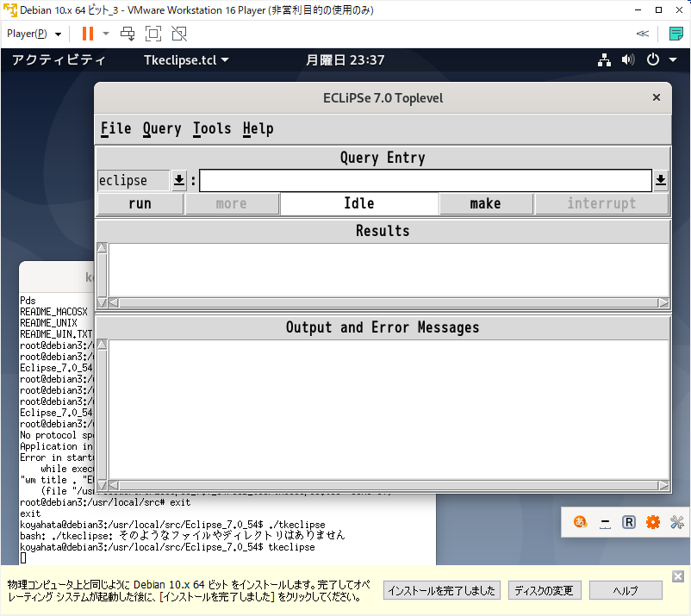Open the Tkeclipse.tcl application menu
This screenshot has height=616, width=691.
pyautogui.click(x=186, y=60)
